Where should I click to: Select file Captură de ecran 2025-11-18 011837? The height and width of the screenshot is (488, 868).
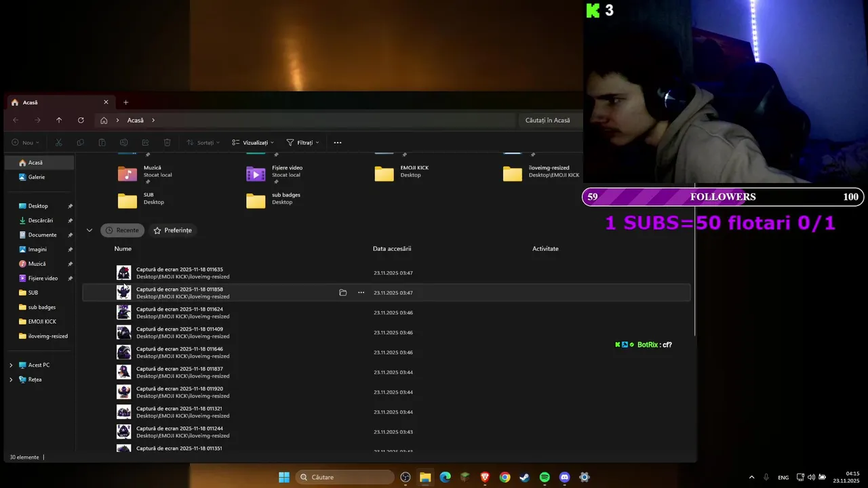pyautogui.click(x=387, y=372)
